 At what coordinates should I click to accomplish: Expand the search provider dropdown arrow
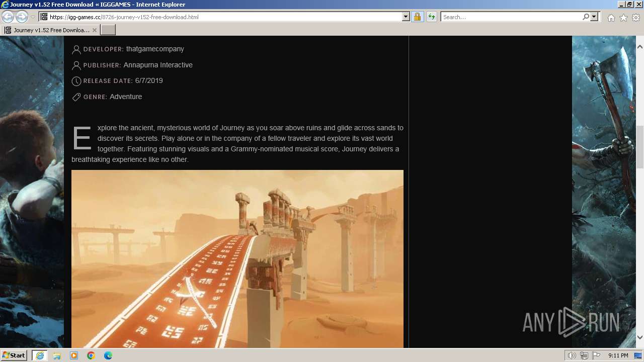594,17
